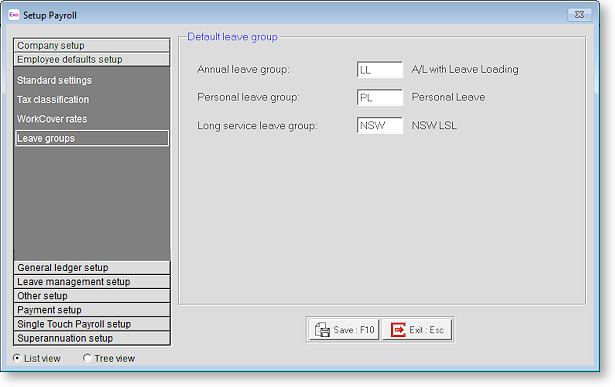The width and height of the screenshot is (615, 387).
Task: Click the Personal leave group field
Action: pos(380,98)
